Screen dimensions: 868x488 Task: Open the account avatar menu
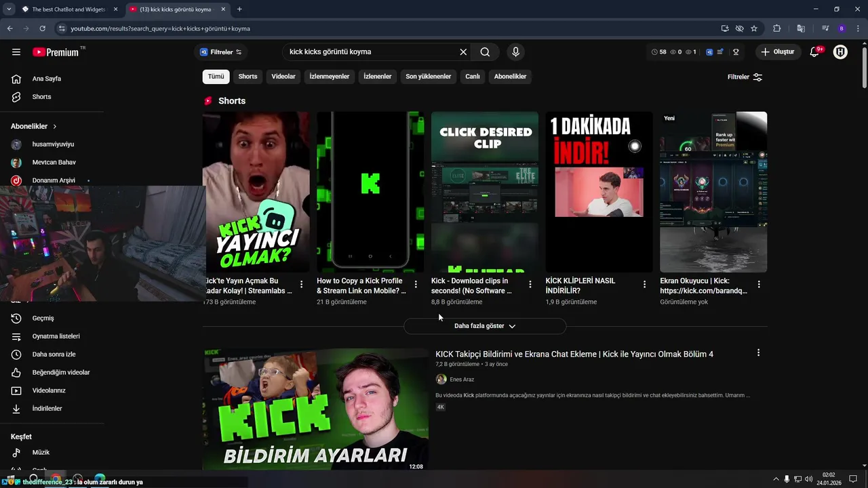coord(840,52)
